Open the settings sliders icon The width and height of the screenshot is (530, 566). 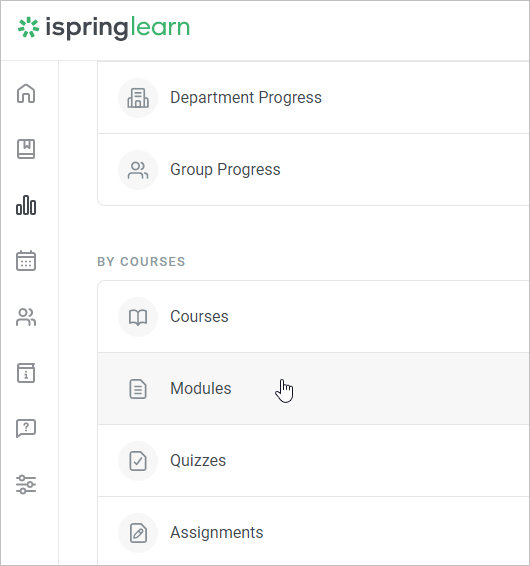(x=26, y=484)
